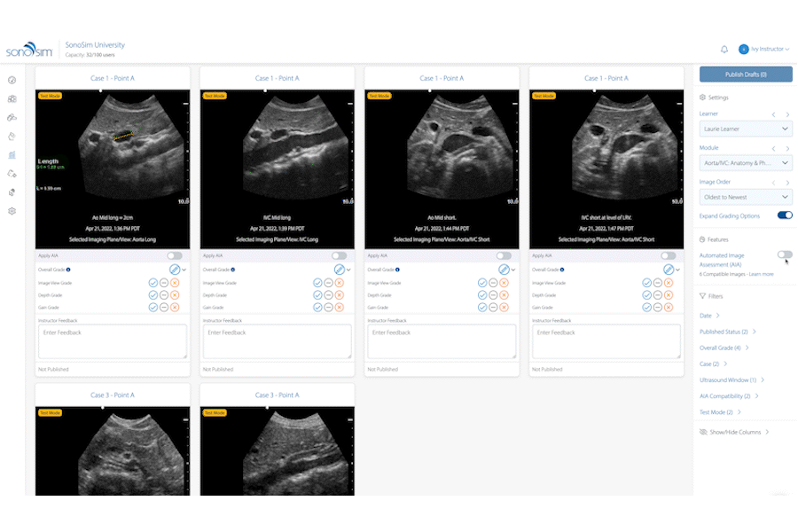Enable Automated Image Assessment (AIA) feature
The width and height of the screenshot is (798, 532).
(x=785, y=254)
